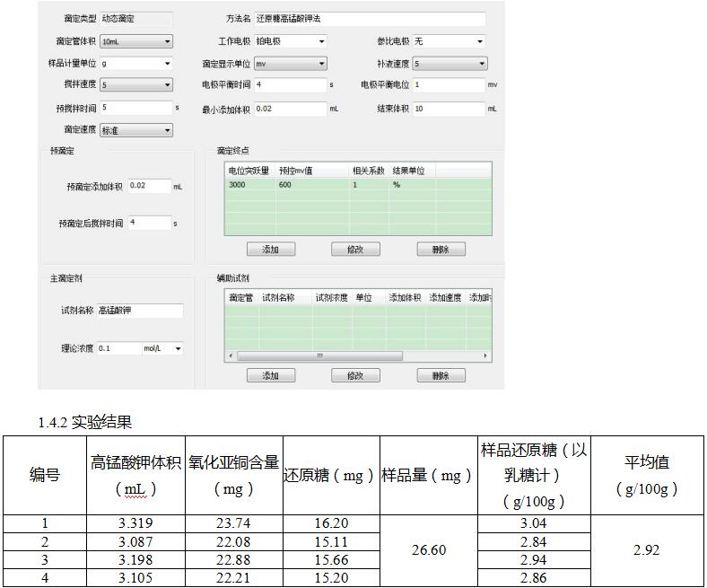Click right arrow of 辅助试剂 horizontal scrollbar
Image resolution: width=707 pixels, height=588 pixels.
[487, 355]
